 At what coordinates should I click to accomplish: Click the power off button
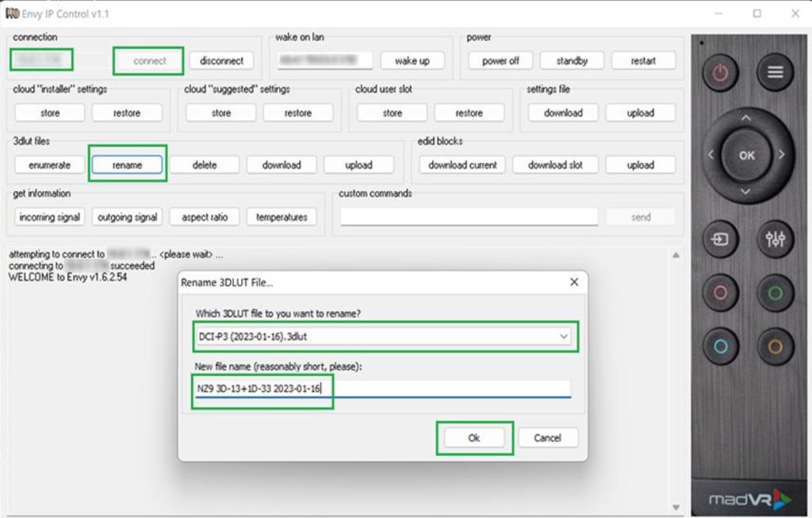coord(500,60)
